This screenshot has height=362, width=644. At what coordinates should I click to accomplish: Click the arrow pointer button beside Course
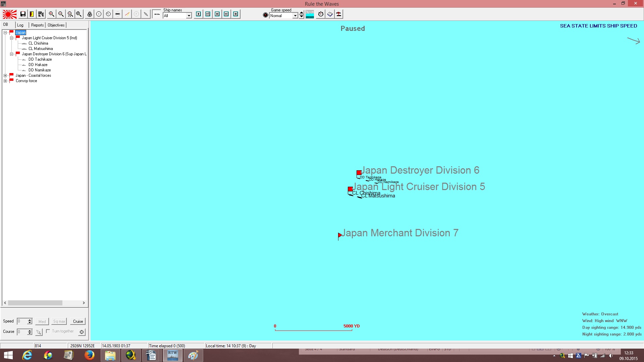[39, 332]
